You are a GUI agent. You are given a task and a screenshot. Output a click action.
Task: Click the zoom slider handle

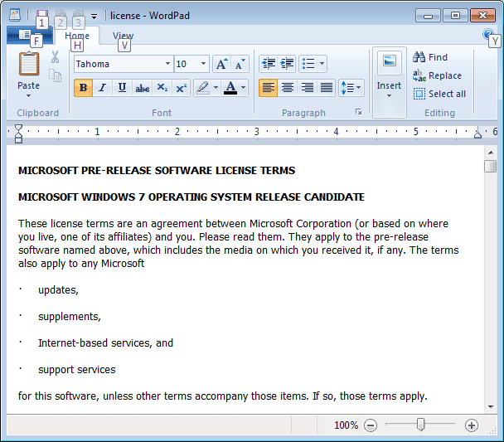tap(421, 425)
